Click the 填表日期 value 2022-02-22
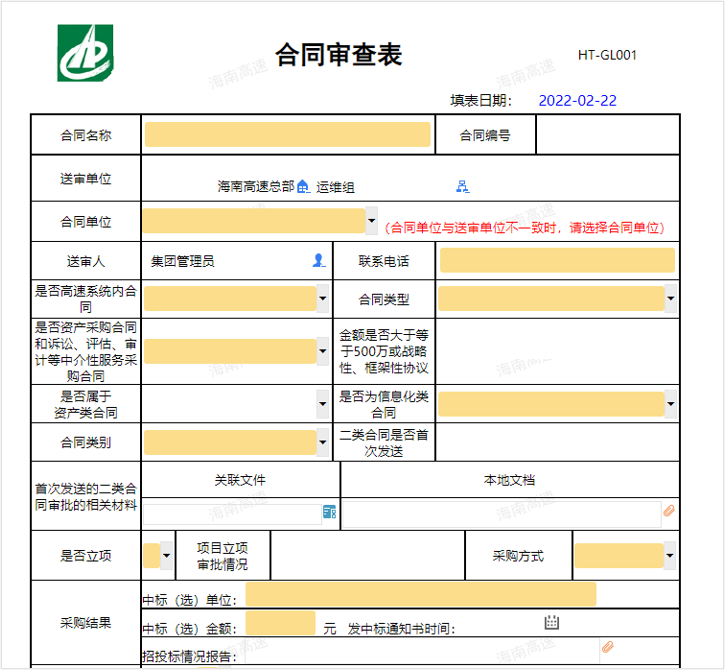 pyautogui.click(x=577, y=100)
